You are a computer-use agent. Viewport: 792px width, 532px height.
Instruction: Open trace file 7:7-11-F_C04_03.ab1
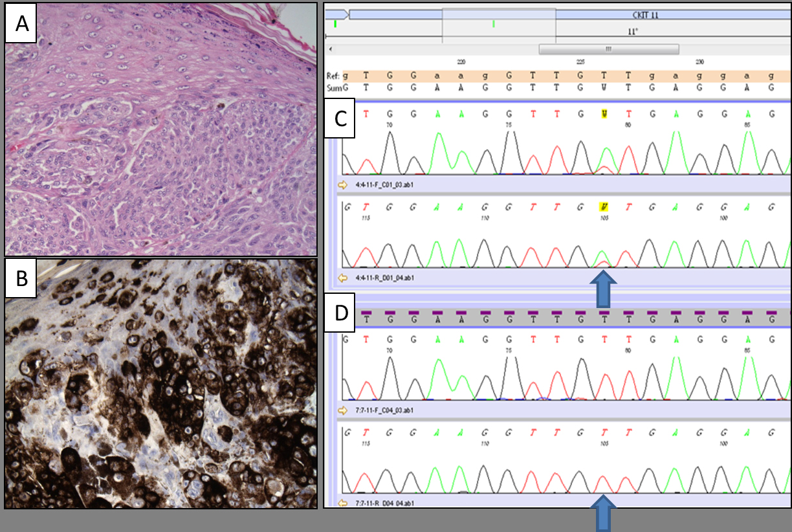point(383,410)
